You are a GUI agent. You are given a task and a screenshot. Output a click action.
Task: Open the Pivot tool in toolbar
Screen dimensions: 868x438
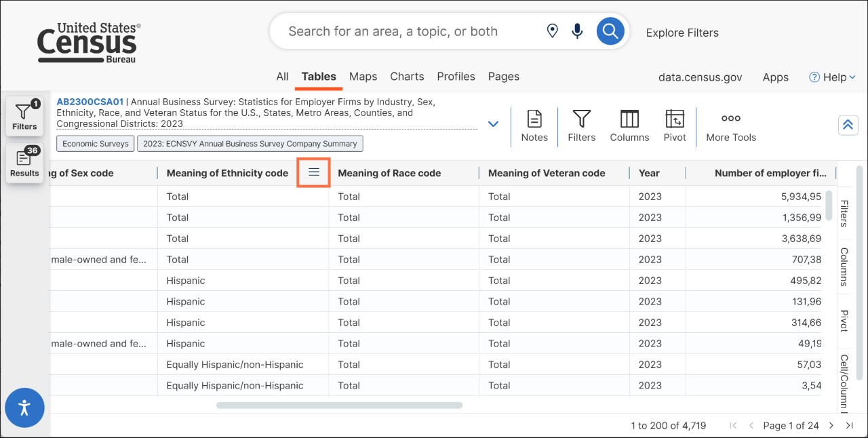click(x=675, y=127)
